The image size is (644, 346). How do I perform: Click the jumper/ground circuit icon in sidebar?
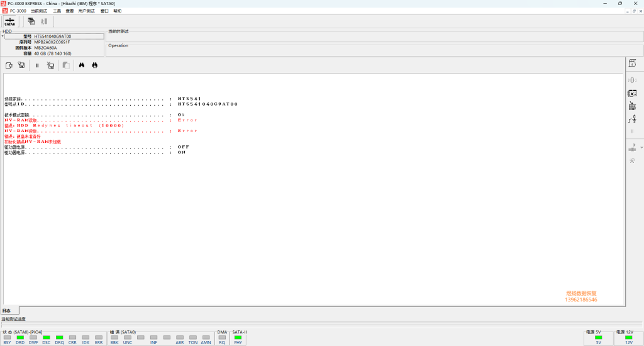pos(632,119)
